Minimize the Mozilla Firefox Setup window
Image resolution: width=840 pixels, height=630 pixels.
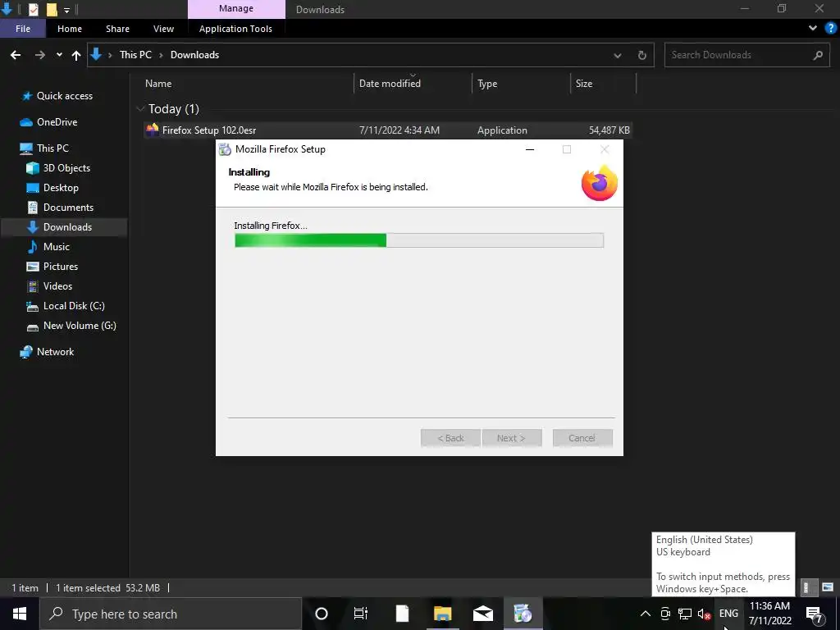tap(530, 149)
